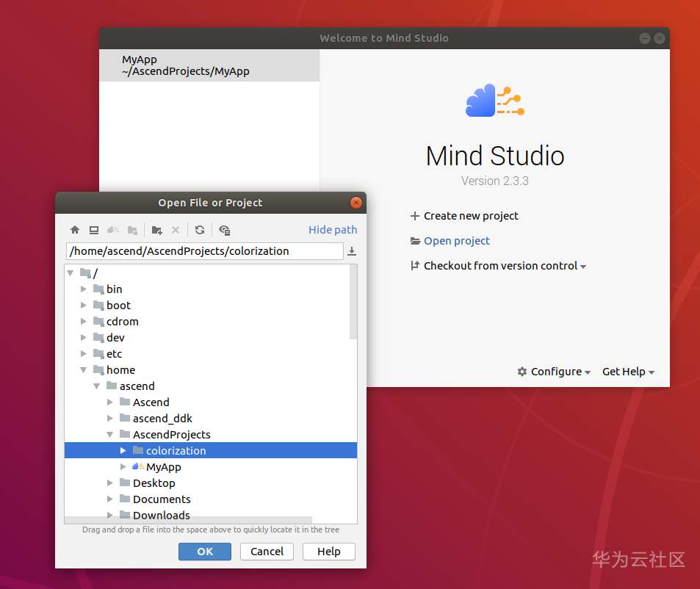Open Checkout from version control dropdown
Viewport: 700px width, 589px height.
(498, 266)
